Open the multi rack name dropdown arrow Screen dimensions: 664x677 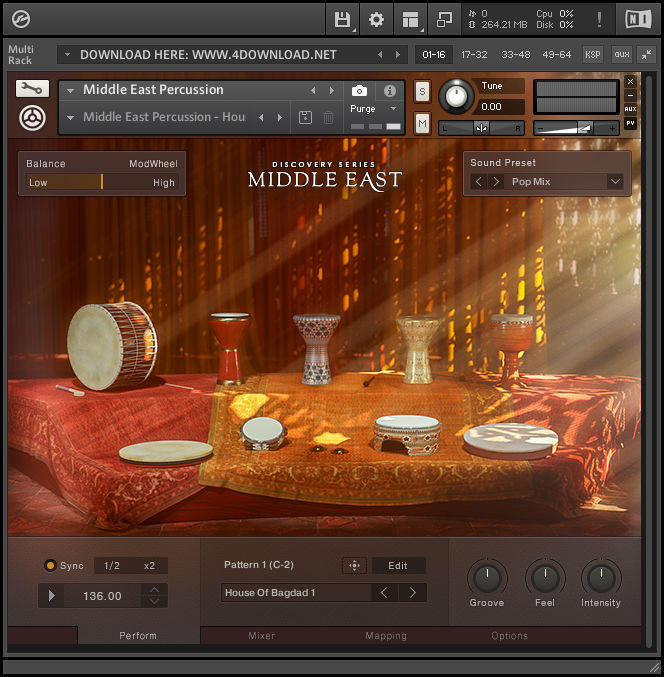[67, 54]
